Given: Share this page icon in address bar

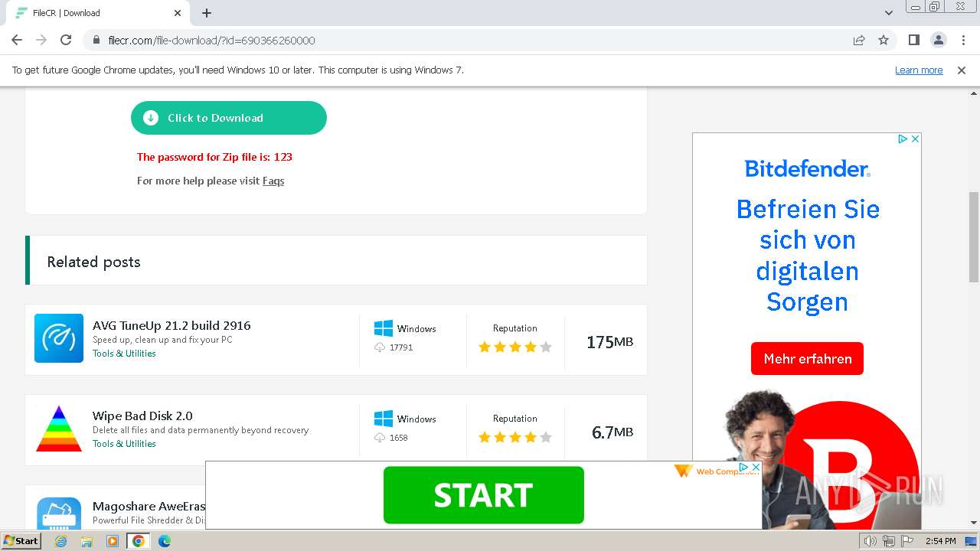Looking at the screenshot, I should (x=859, y=40).
